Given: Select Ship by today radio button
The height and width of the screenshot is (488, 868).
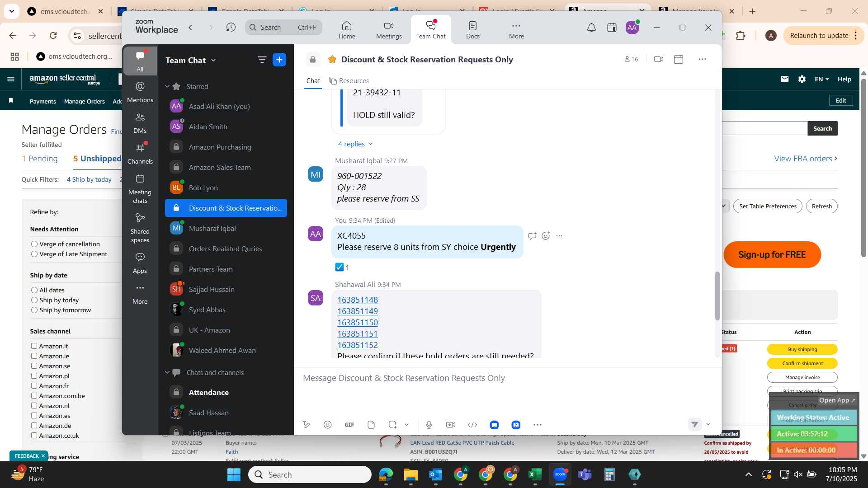Looking at the screenshot, I should [34, 300].
